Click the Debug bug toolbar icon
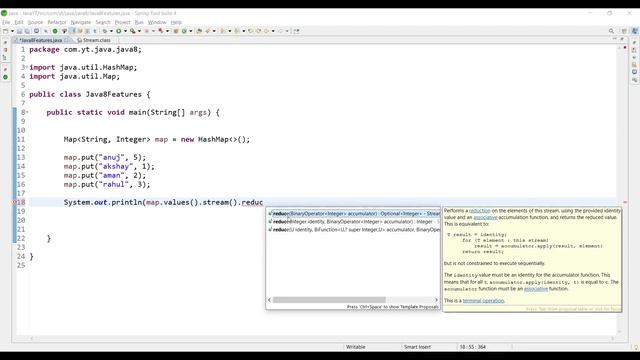The image size is (640, 360). (x=104, y=31)
